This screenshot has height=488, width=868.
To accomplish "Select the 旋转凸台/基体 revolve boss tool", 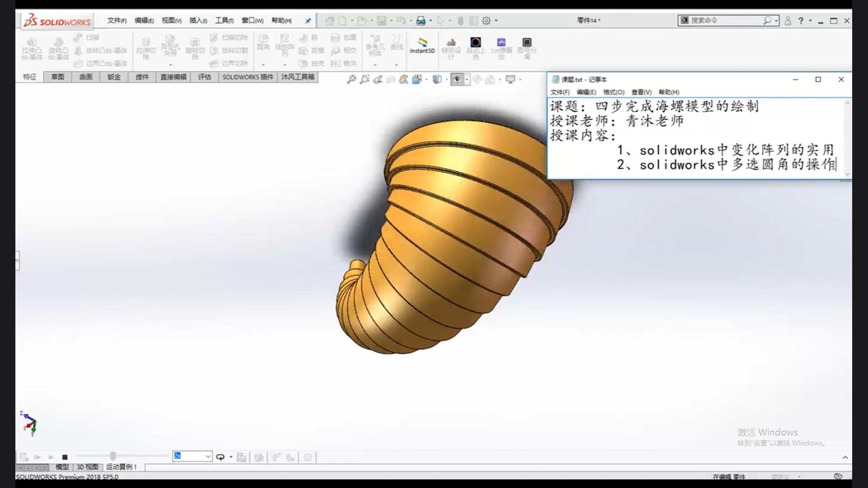I will point(59,49).
